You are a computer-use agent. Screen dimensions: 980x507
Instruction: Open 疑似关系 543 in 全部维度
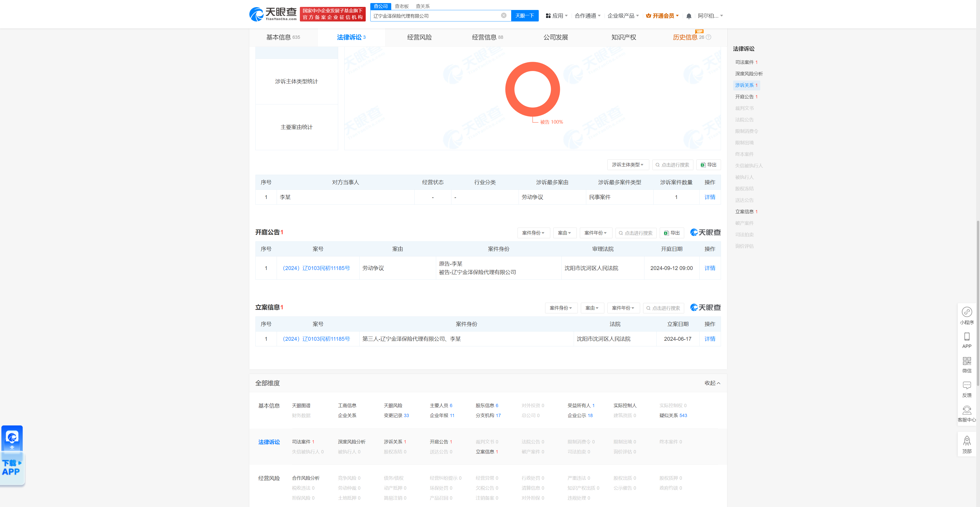[x=673, y=415]
